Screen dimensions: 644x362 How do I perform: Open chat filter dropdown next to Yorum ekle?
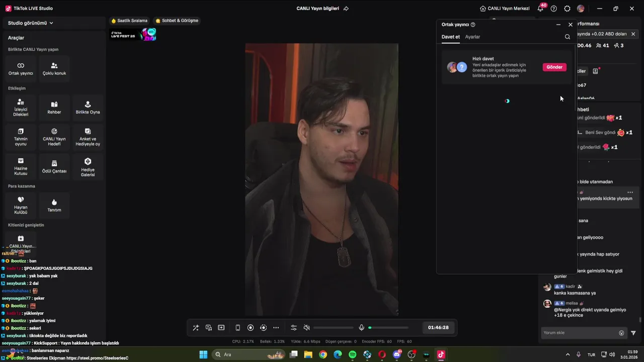pyautogui.click(x=633, y=333)
